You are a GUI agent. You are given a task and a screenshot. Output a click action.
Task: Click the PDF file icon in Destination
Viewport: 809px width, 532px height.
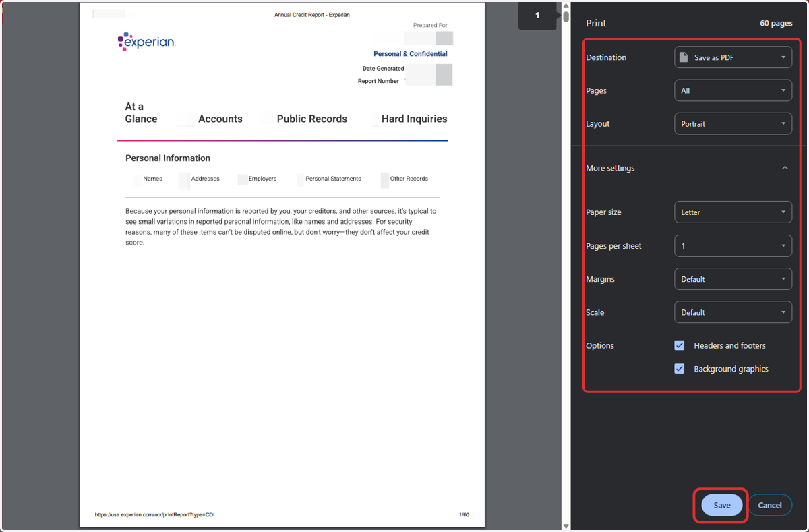(684, 57)
